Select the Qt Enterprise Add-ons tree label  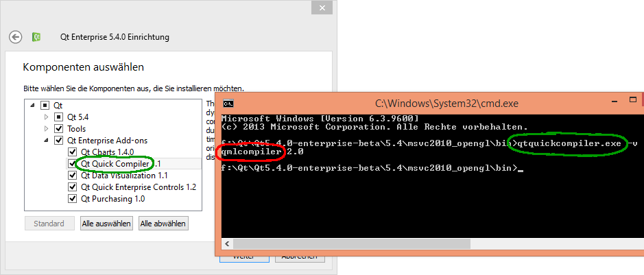(x=107, y=141)
